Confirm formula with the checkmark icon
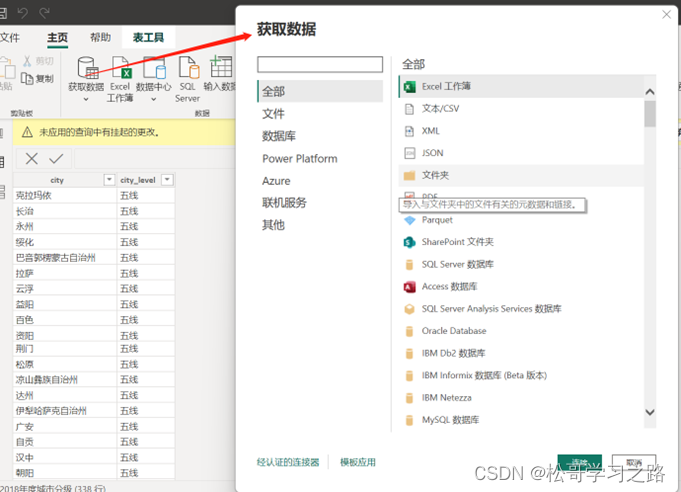The width and height of the screenshot is (681, 492). coord(56,158)
